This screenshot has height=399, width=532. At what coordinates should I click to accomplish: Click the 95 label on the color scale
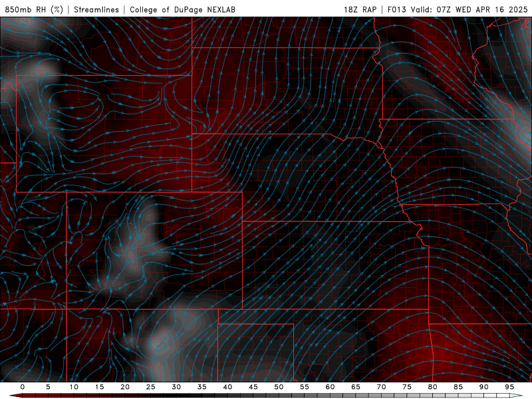coord(509,387)
